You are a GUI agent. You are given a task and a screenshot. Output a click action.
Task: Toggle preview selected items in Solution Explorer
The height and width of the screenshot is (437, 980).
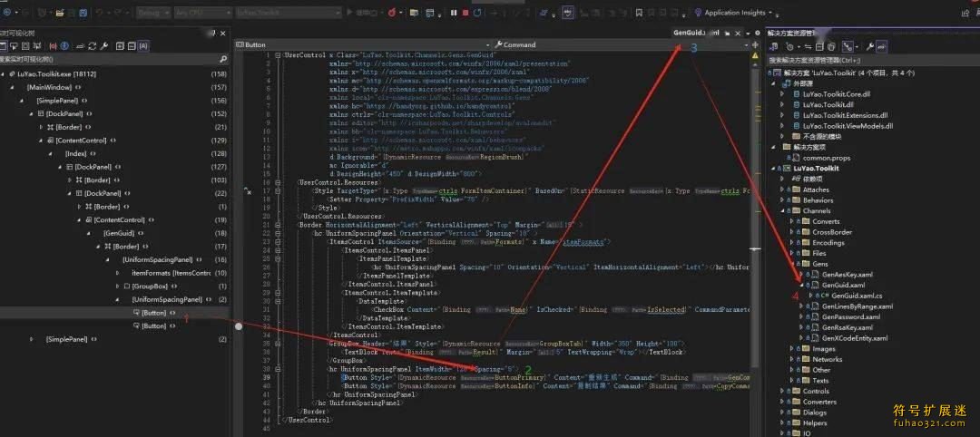881,47
